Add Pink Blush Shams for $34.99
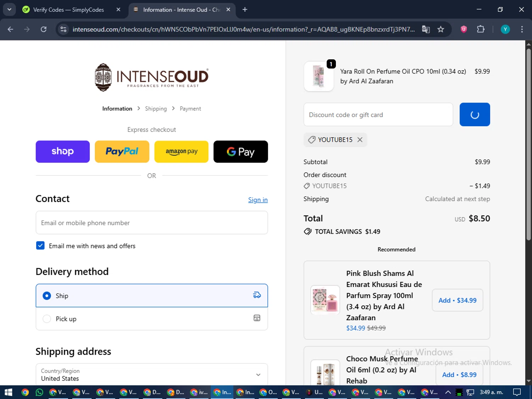This screenshot has width=532, height=399. click(457, 300)
